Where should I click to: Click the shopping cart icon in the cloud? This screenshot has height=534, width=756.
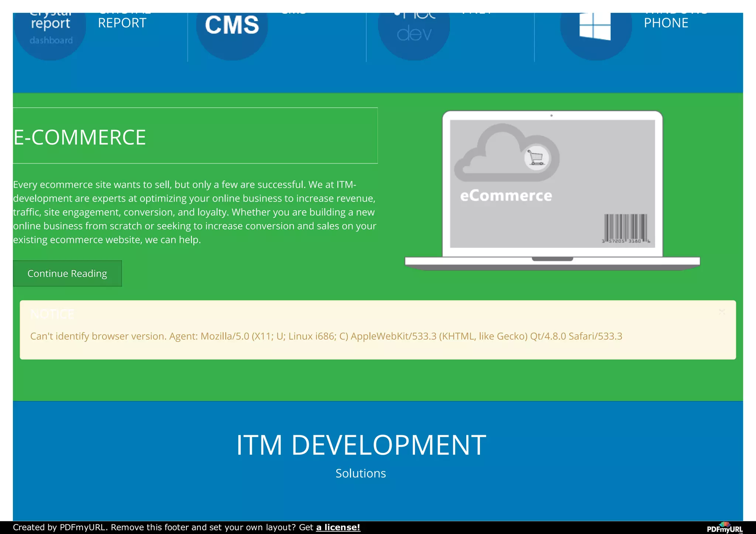point(536,158)
